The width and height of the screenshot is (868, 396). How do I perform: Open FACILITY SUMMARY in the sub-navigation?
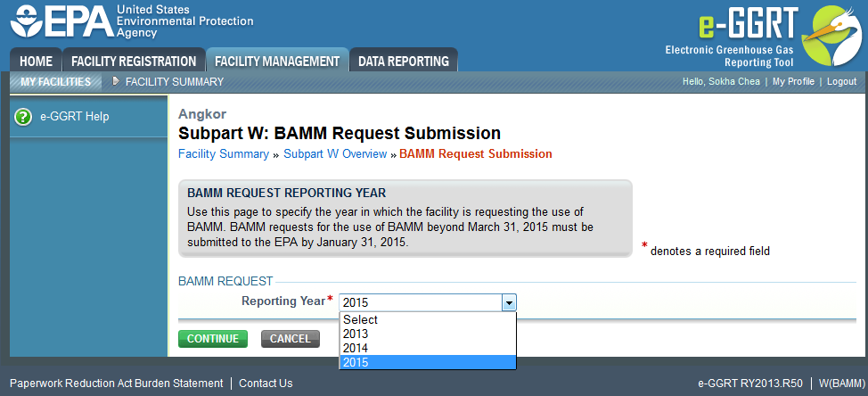175,82
